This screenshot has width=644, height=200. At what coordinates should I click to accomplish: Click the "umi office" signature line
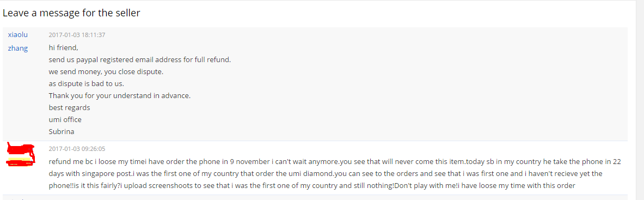click(x=65, y=120)
